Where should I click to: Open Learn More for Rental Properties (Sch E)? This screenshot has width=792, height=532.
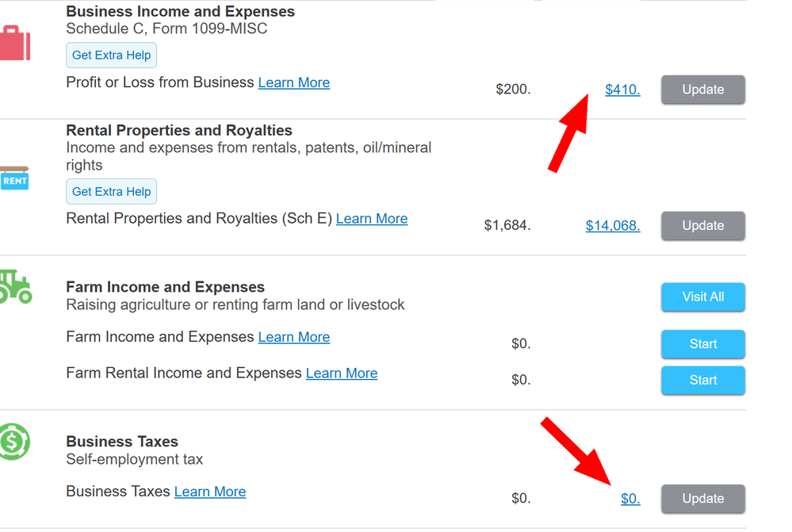point(371,219)
